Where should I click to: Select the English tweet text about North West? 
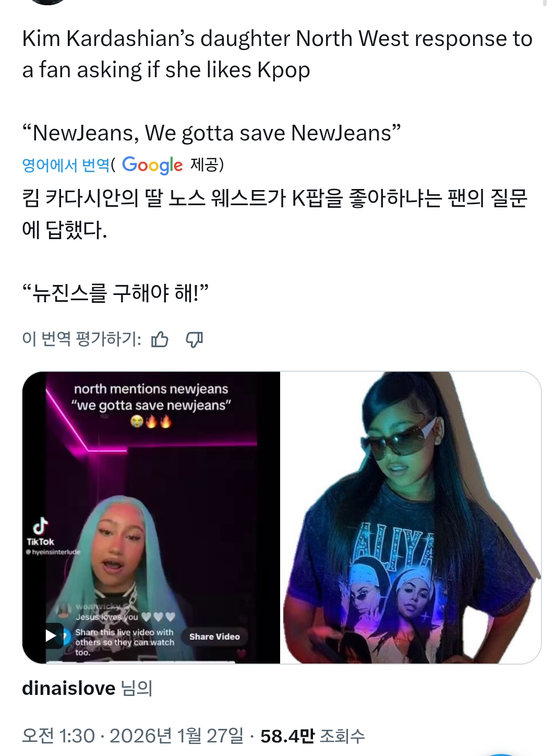pos(277,86)
